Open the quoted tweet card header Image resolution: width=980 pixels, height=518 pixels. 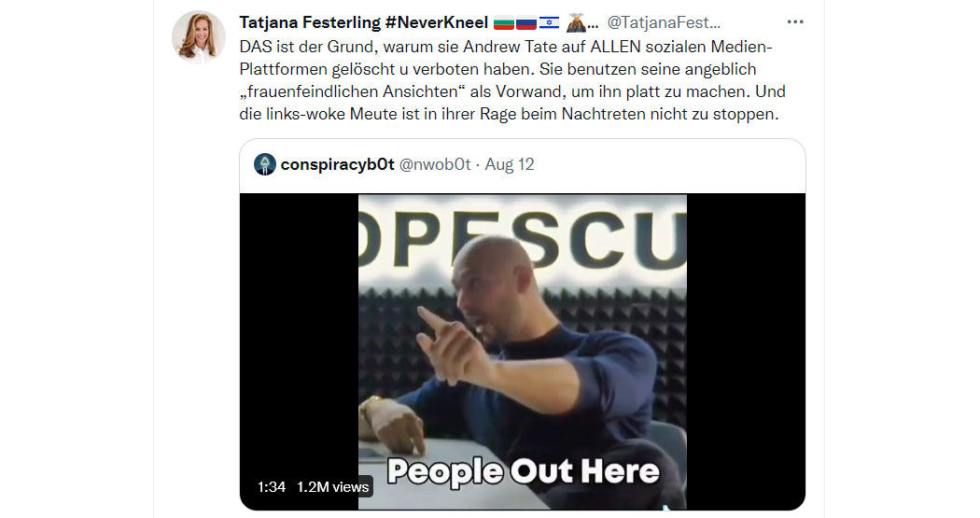click(x=523, y=165)
